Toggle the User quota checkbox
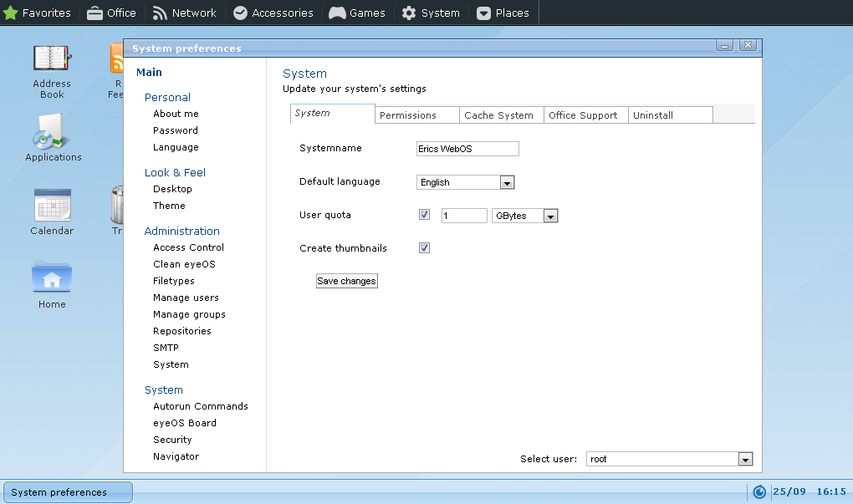The height and width of the screenshot is (504, 853). pyautogui.click(x=424, y=215)
